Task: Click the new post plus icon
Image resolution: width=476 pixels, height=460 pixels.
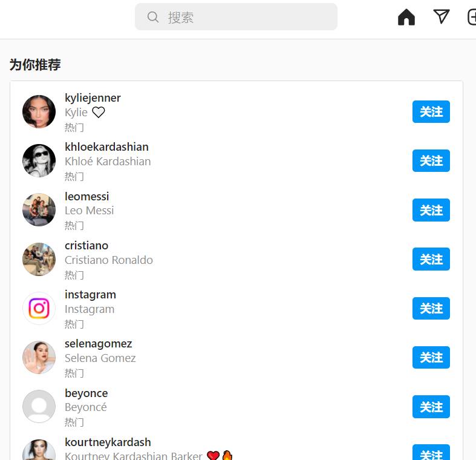Action: 471,17
